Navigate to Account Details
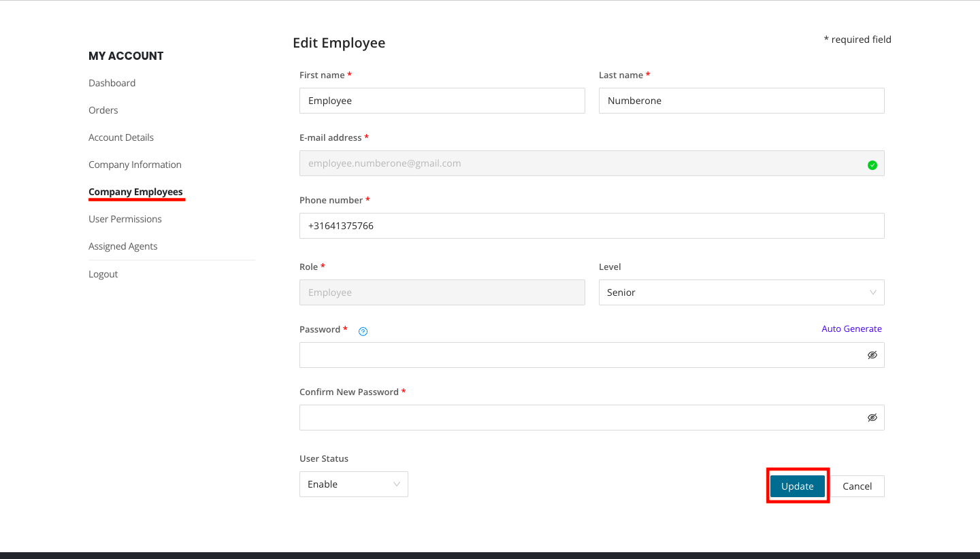The height and width of the screenshot is (559, 980). point(121,137)
